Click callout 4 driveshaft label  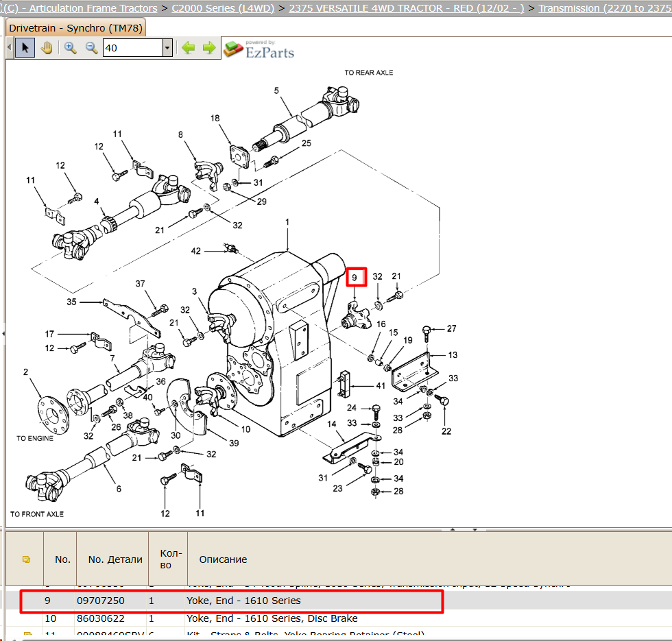click(x=97, y=201)
